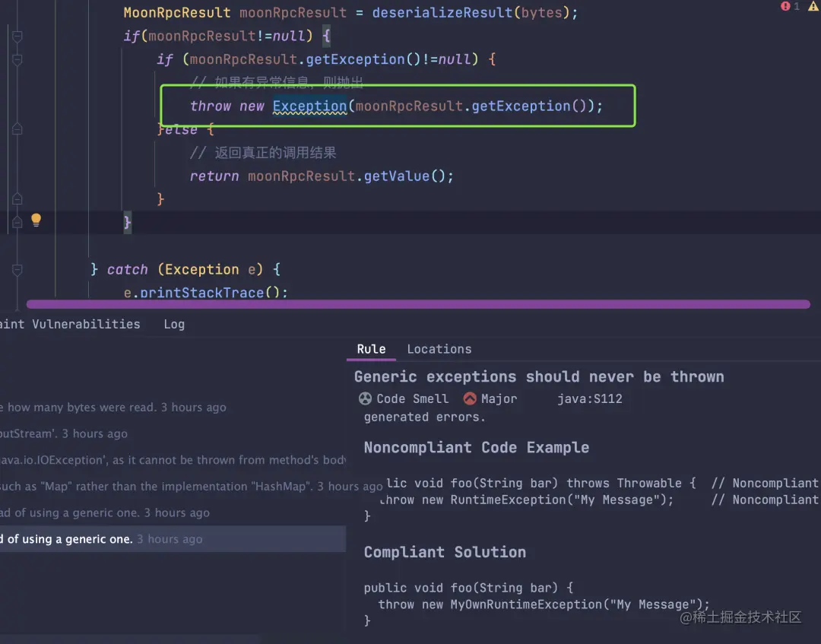
Task: Click the java:S112 rule key
Action: pyautogui.click(x=590, y=399)
